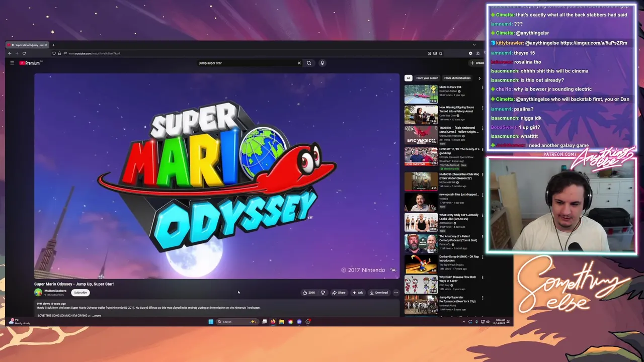
Task: Open a new browser tab
Action: coord(53,45)
